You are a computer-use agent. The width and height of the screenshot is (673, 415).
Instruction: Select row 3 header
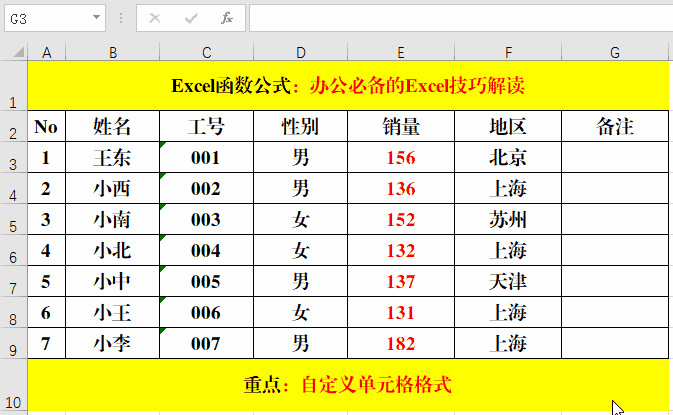click(13, 158)
